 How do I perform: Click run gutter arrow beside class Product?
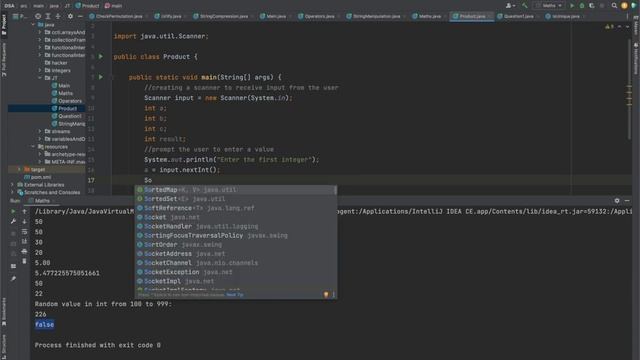click(101, 56)
